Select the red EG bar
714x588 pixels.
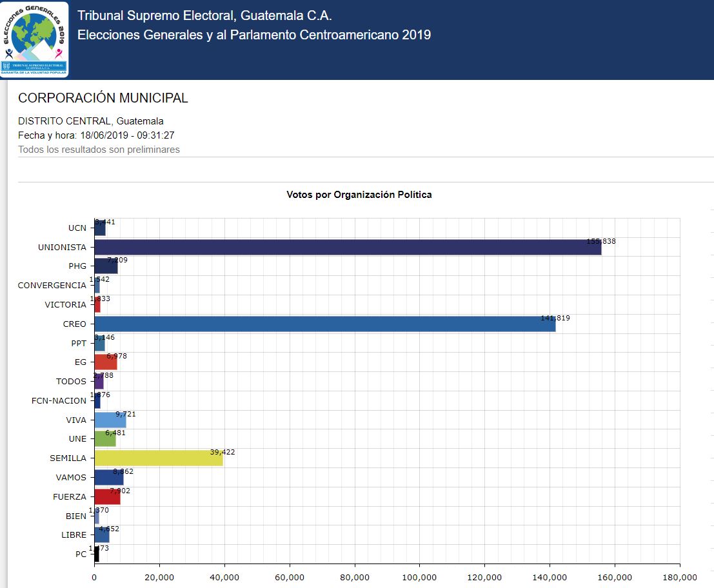pyautogui.click(x=106, y=362)
